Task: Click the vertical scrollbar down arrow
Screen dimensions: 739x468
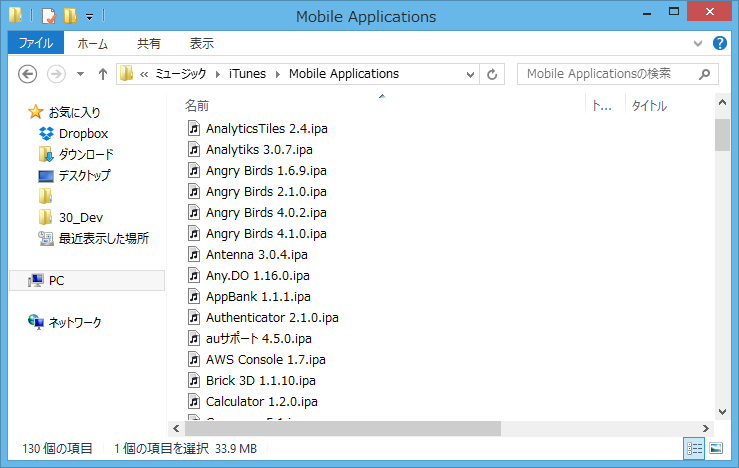Action: 722,411
